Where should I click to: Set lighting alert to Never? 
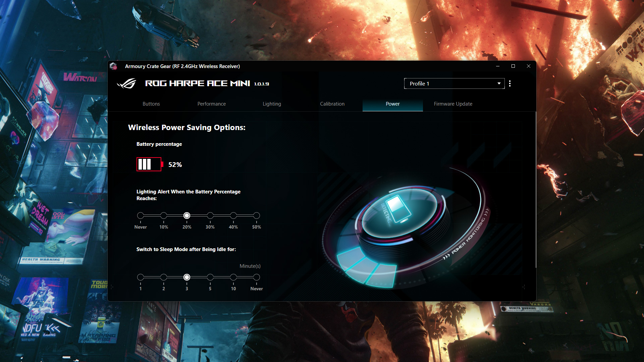tap(141, 216)
